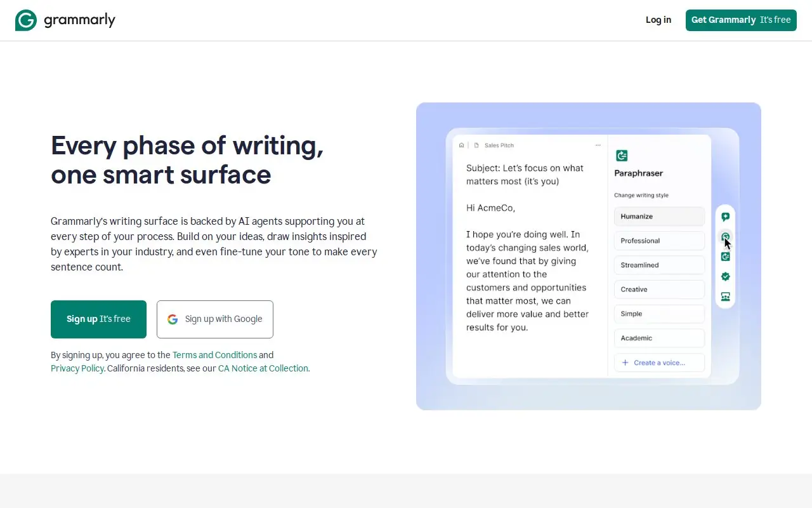Click the product demo illustration panel
The width and height of the screenshot is (812, 508).
pyautogui.click(x=589, y=257)
